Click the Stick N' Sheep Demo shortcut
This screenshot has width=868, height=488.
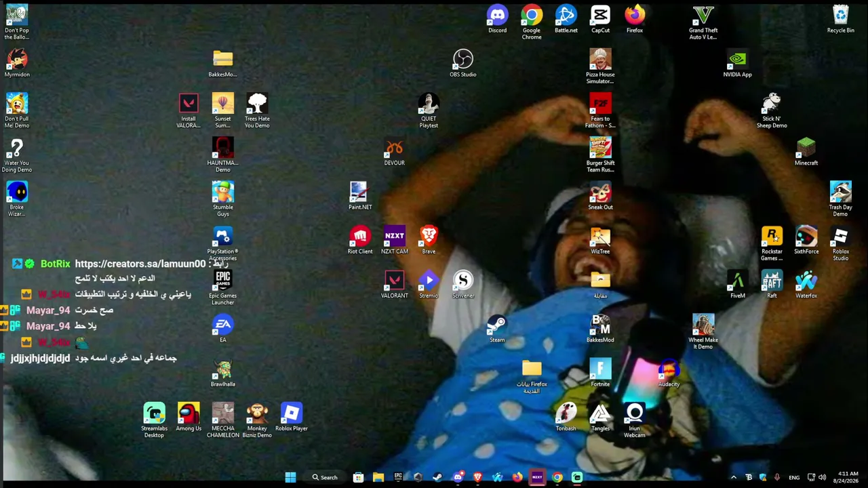pos(772,111)
